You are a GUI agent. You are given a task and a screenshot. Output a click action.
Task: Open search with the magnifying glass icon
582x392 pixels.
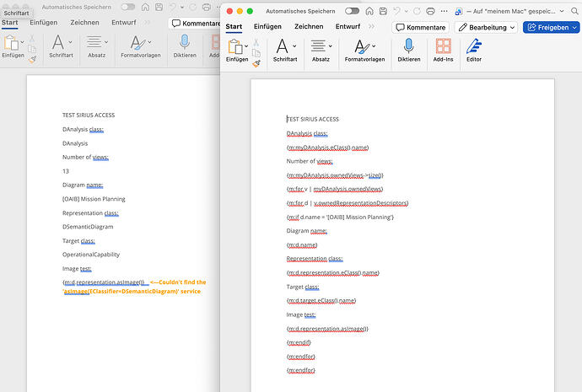[x=574, y=11]
